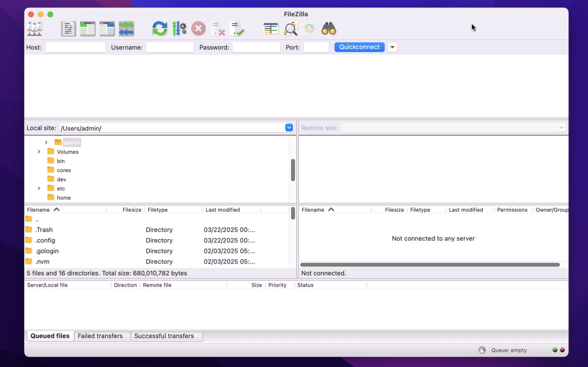Open the directory listing filters icon
The image size is (588, 367).
click(271, 29)
